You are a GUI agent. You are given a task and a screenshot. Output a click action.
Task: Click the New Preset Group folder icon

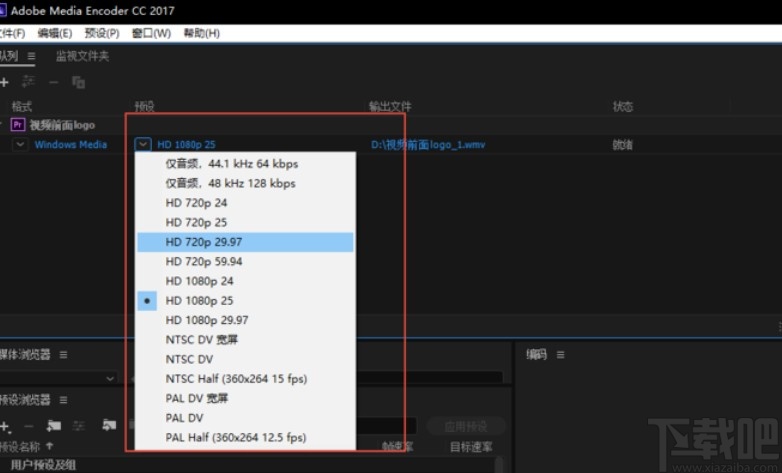53,426
